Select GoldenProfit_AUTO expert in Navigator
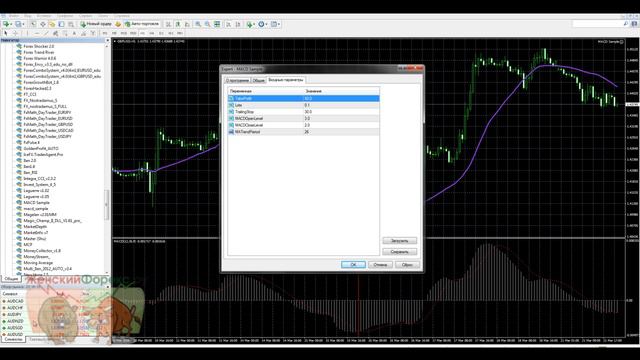 (41, 149)
